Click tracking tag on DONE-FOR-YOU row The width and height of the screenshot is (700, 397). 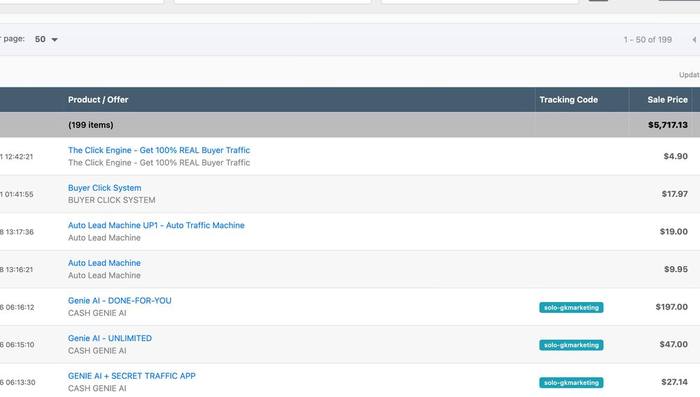click(571, 307)
